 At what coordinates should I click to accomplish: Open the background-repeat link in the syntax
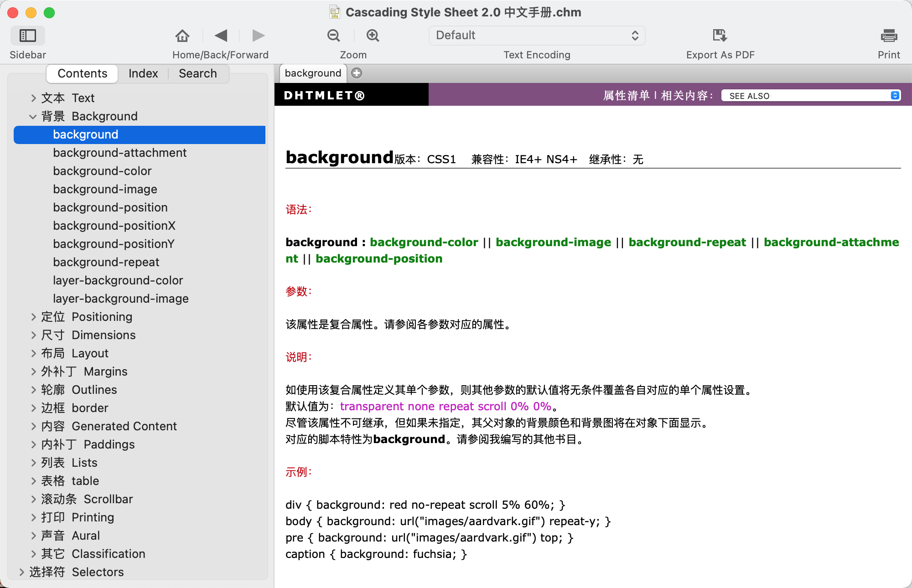click(x=687, y=242)
